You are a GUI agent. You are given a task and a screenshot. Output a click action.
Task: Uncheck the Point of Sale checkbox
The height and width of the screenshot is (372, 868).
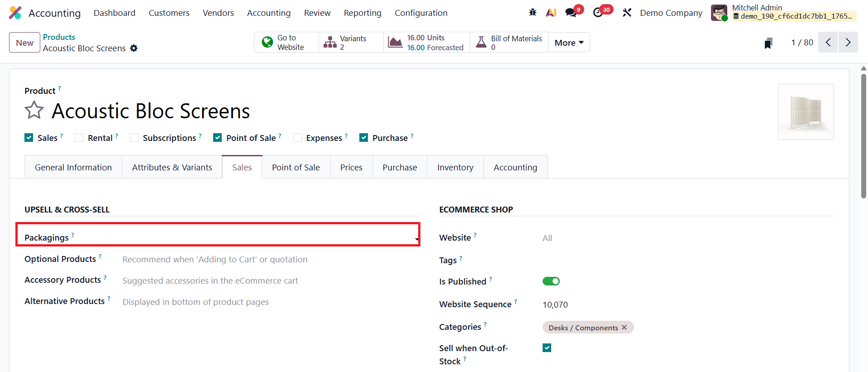coord(218,138)
